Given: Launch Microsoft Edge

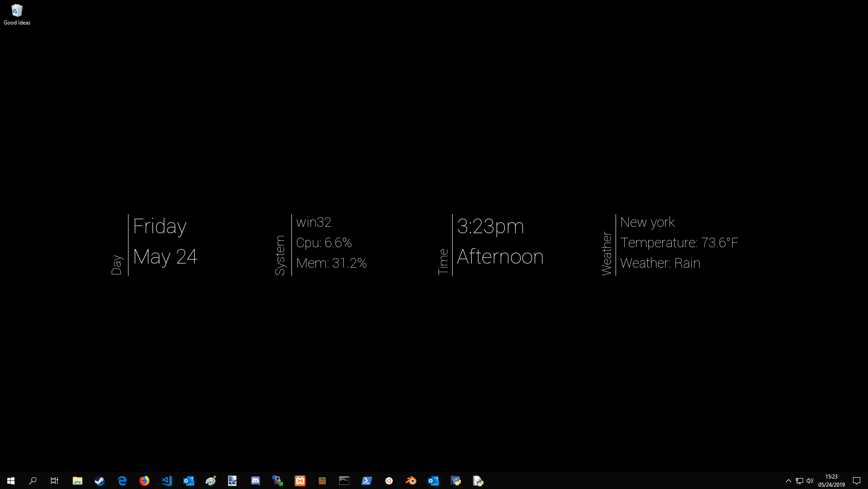Looking at the screenshot, I should pos(122,481).
